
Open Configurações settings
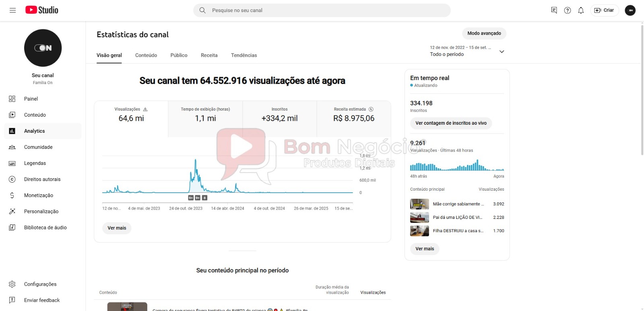pyautogui.click(x=43, y=284)
